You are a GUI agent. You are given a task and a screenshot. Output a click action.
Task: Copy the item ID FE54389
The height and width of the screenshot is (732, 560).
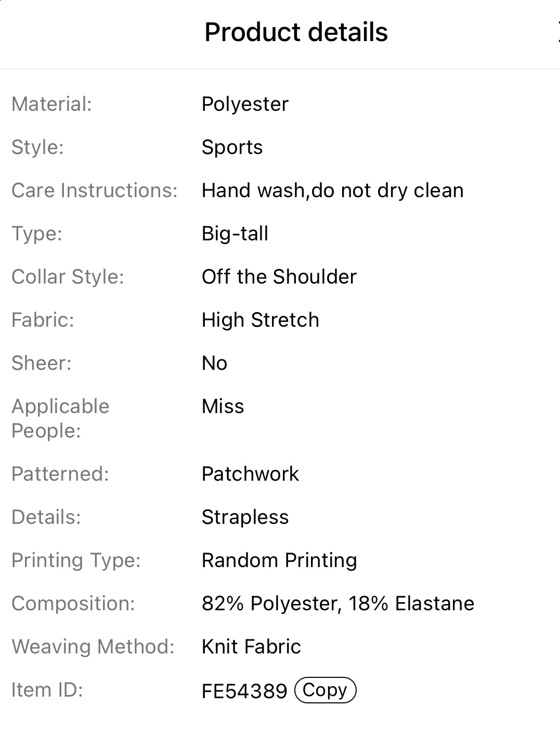coord(325,690)
